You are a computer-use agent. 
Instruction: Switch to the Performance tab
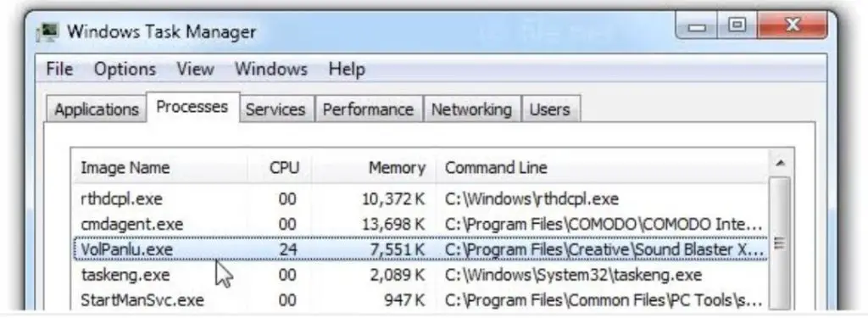(x=368, y=109)
